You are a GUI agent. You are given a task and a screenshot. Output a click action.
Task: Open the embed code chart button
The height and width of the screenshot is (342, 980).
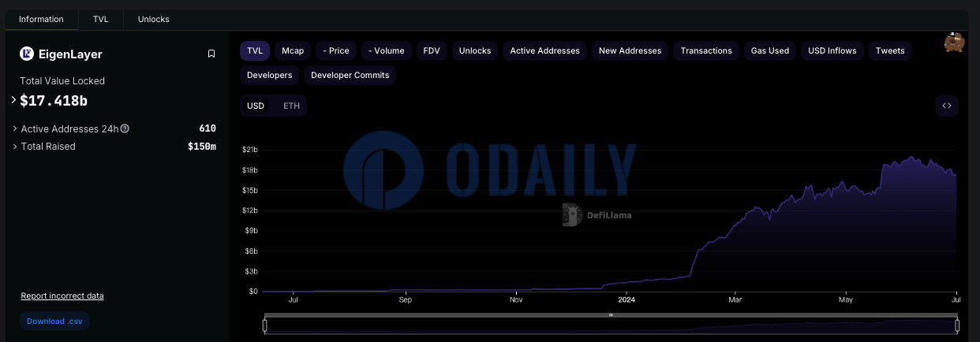click(947, 106)
